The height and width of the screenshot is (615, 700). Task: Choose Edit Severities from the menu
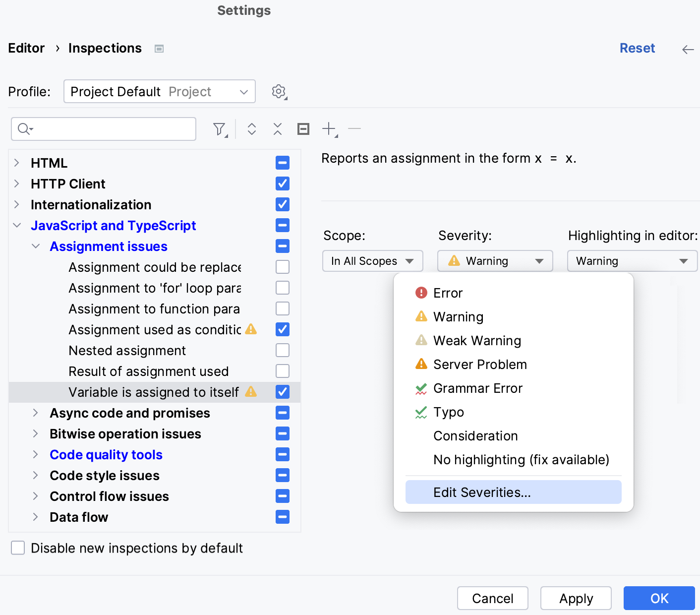[482, 492]
